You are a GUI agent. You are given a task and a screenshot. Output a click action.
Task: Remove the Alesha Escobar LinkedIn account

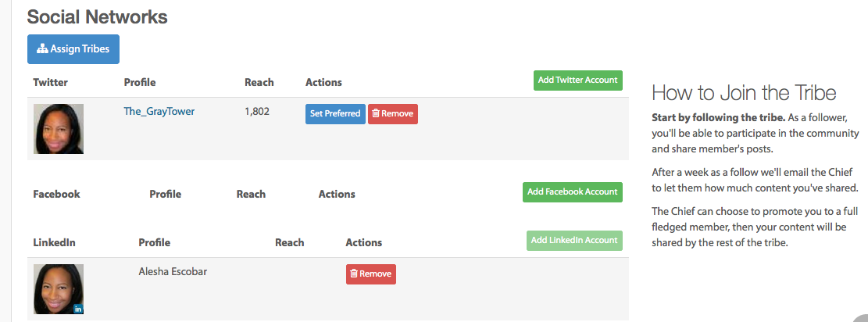pyautogui.click(x=371, y=274)
